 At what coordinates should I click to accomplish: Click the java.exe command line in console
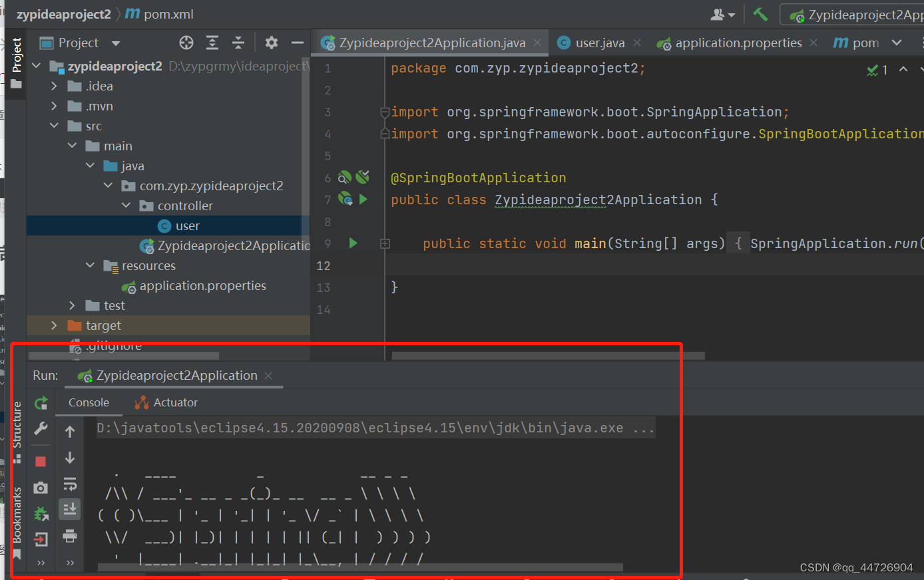[x=376, y=428]
